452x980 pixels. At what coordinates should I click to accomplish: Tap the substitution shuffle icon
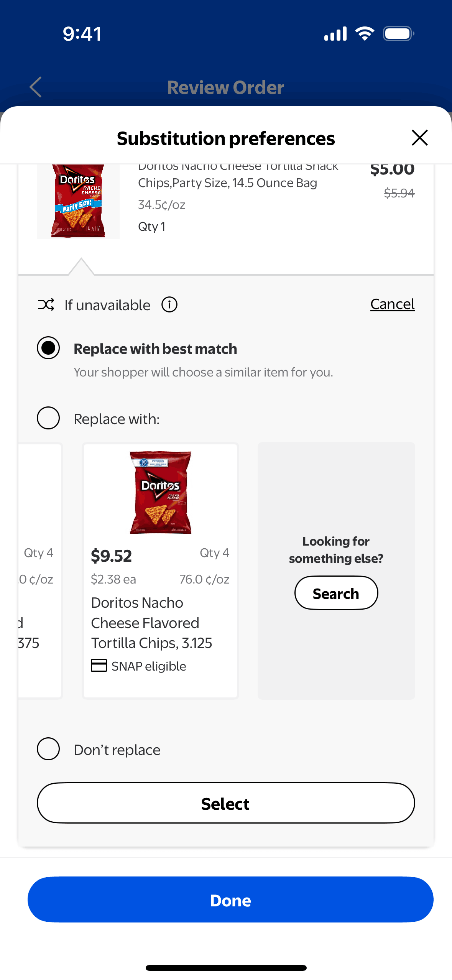46,305
